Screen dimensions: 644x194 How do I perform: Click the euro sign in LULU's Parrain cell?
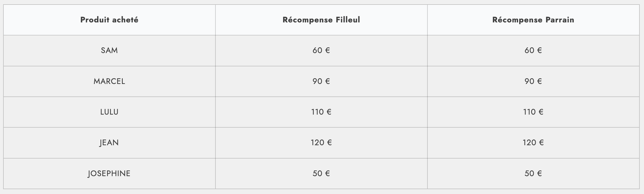(541, 112)
